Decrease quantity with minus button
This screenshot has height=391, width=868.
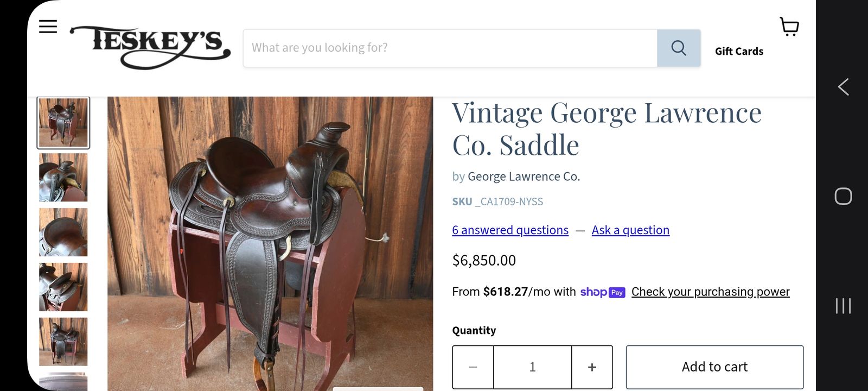pyautogui.click(x=473, y=368)
